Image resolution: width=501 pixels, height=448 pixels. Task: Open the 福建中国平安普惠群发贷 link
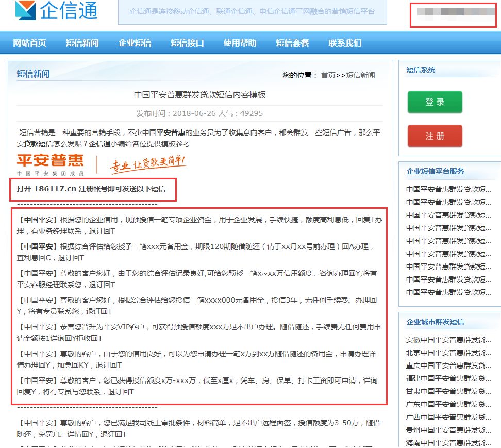(448, 378)
